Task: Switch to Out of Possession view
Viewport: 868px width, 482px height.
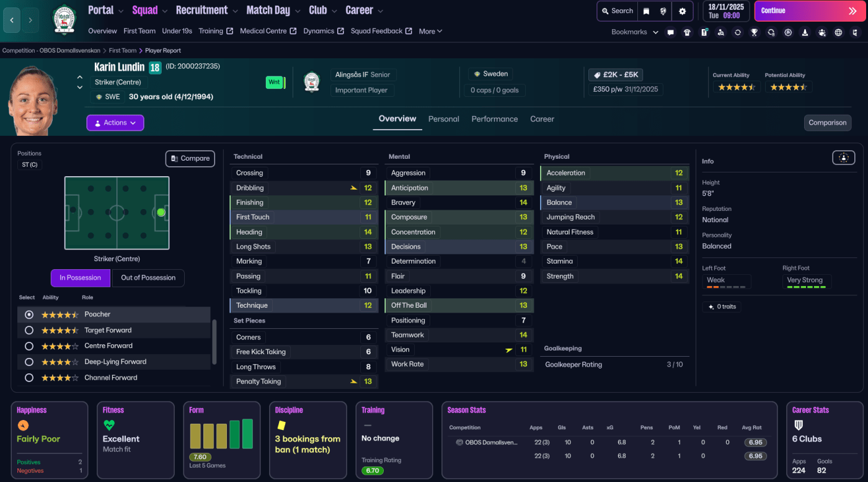Action: click(x=148, y=278)
